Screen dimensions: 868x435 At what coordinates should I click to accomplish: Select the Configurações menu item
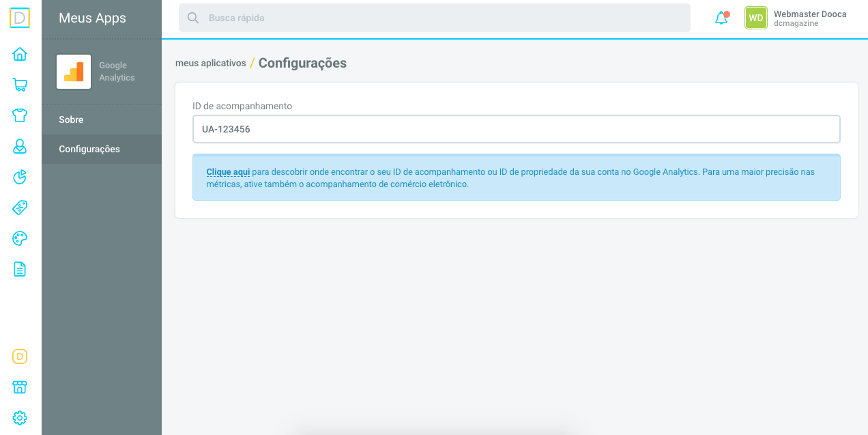pyautogui.click(x=102, y=149)
